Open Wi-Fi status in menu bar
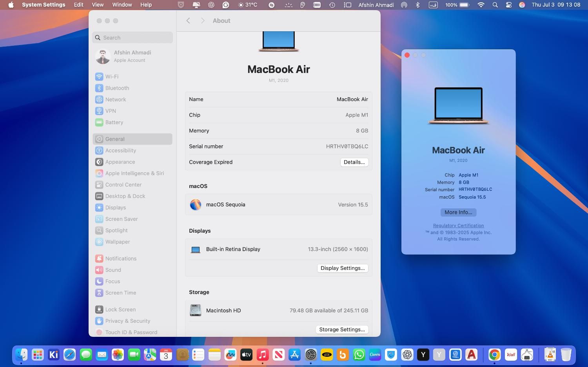The height and width of the screenshot is (367, 588). [x=481, y=5]
